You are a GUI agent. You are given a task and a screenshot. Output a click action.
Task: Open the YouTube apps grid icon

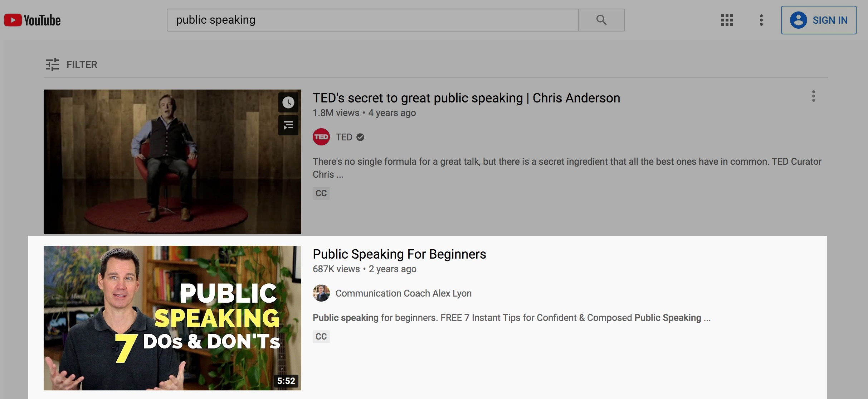[x=727, y=20]
